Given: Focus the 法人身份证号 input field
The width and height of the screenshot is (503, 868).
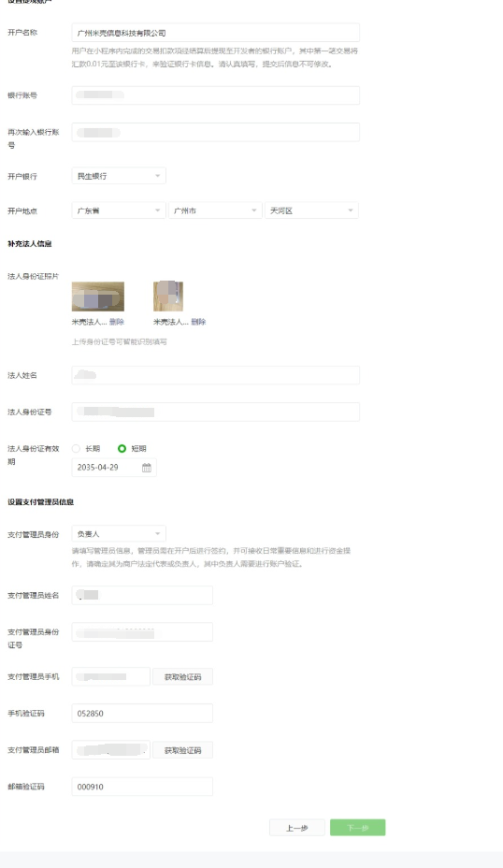Looking at the screenshot, I should coord(215,412).
